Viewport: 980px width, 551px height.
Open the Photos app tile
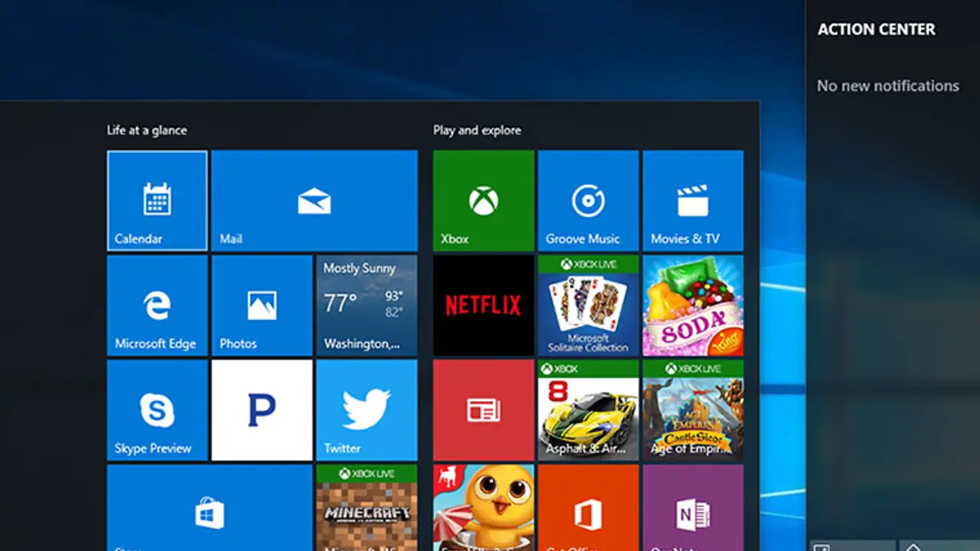click(262, 305)
